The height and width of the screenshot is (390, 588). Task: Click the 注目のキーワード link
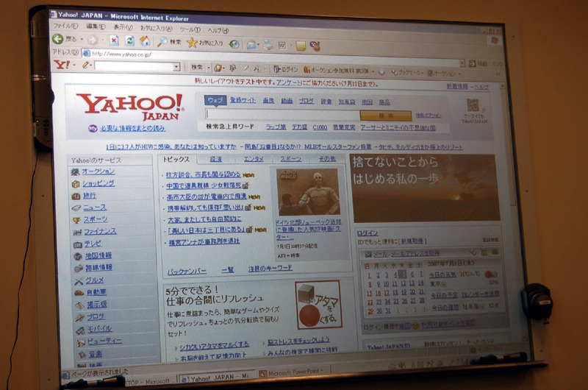270,269
